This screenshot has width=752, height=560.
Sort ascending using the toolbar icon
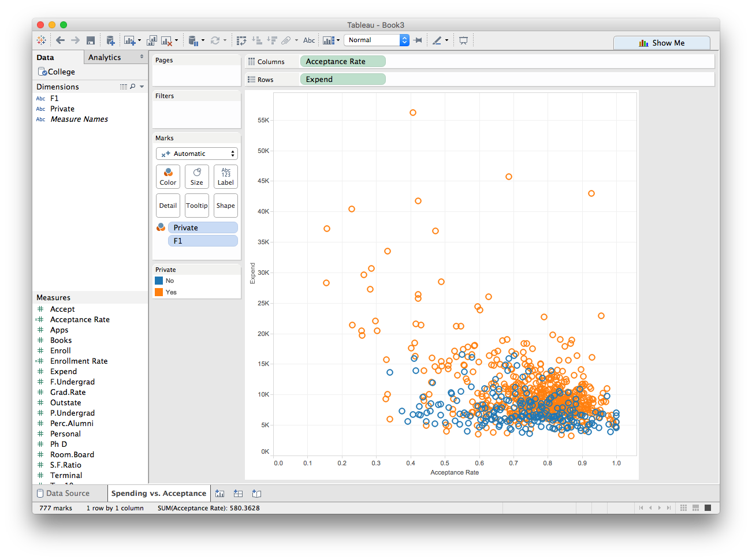(x=257, y=40)
